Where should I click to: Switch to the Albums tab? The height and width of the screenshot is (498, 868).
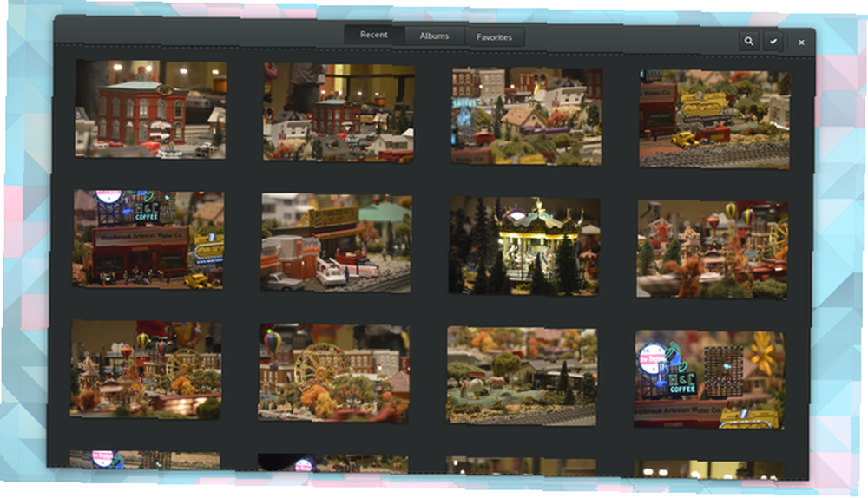pos(434,36)
